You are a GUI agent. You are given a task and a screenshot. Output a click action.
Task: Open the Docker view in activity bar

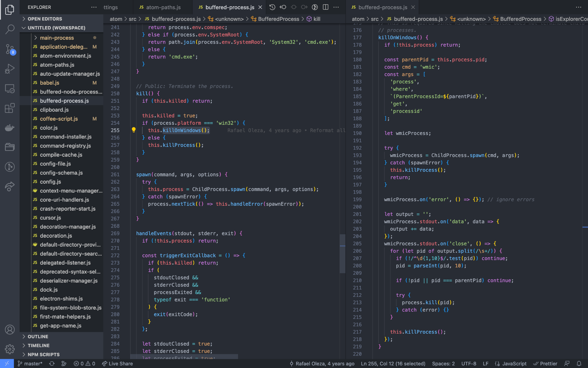[10, 128]
